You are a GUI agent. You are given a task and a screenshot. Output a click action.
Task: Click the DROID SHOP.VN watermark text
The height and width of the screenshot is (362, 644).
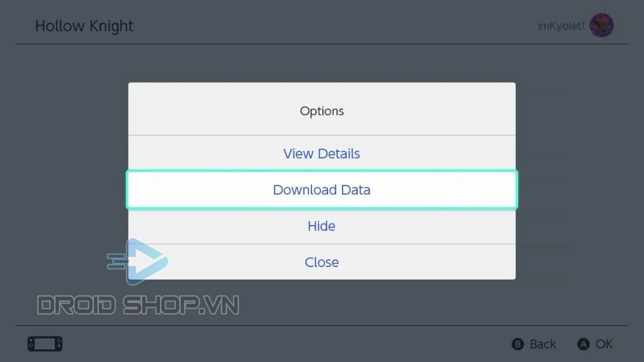138,306
